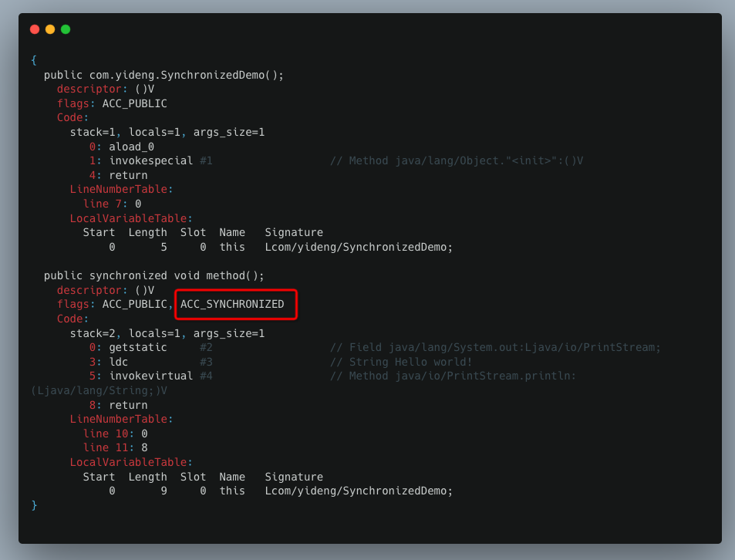Viewport: 735px width, 560px height.
Task: Click "stack=1, locals=1, args_size=1" line
Action: [x=167, y=132]
